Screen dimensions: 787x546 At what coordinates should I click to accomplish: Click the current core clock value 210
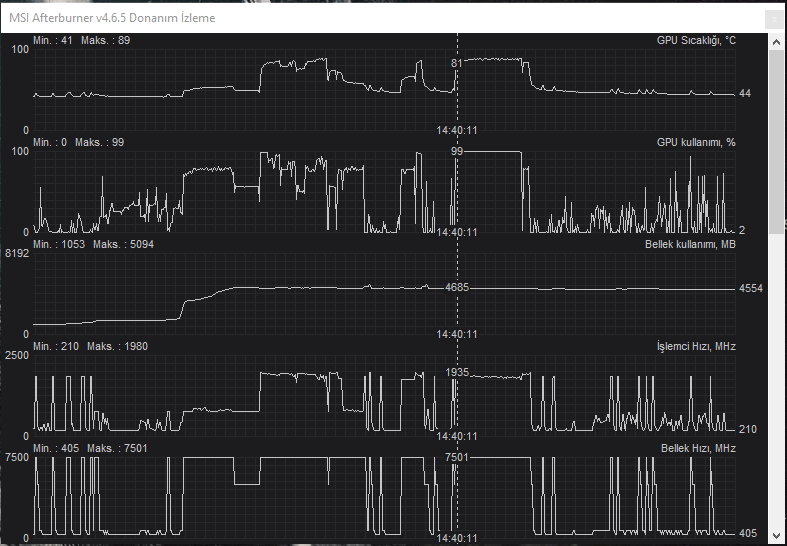[748, 429]
